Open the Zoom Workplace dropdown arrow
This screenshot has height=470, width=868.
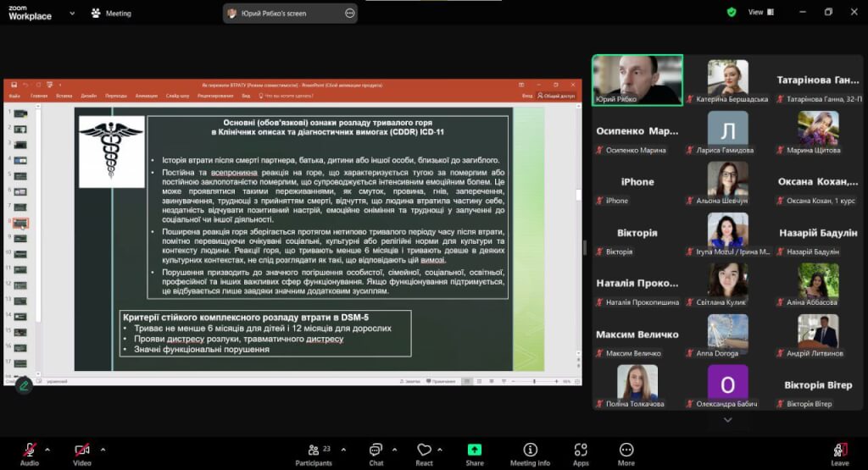(72, 14)
